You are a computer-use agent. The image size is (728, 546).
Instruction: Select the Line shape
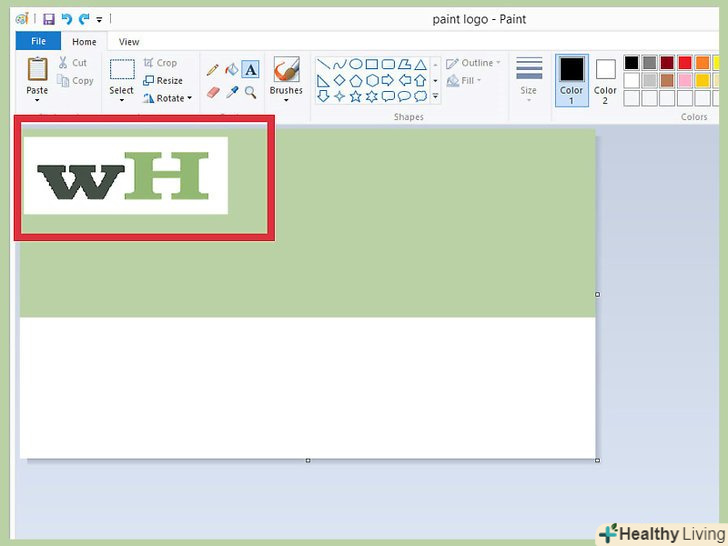point(323,64)
